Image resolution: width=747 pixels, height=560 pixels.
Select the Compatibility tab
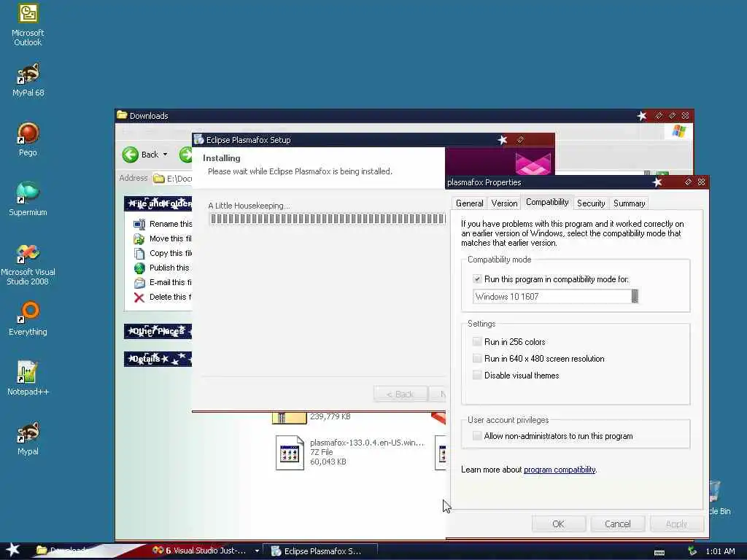click(x=547, y=202)
